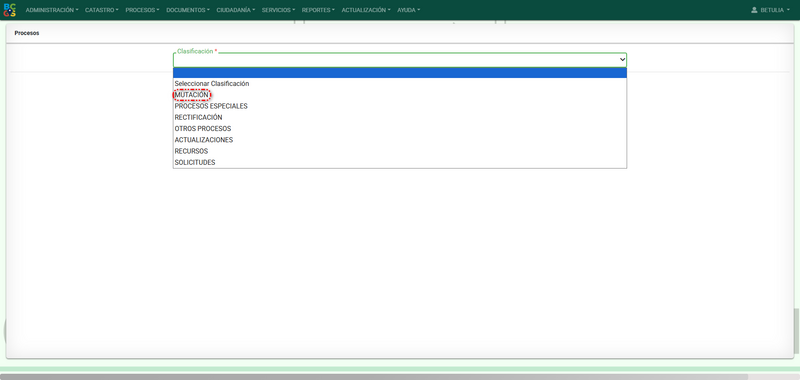This screenshot has width=800, height=380.
Task: Click the user profile icon next to BETULIA
Action: [754, 10]
